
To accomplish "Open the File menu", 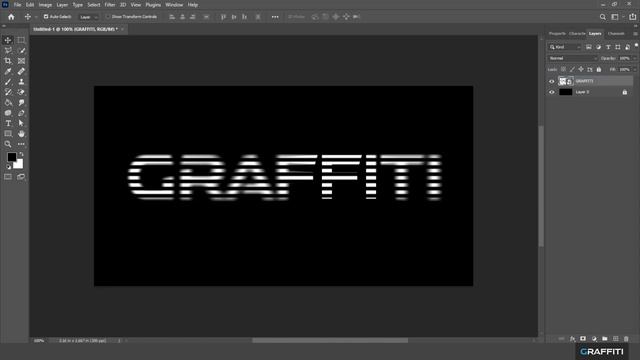I will pos(17,5).
